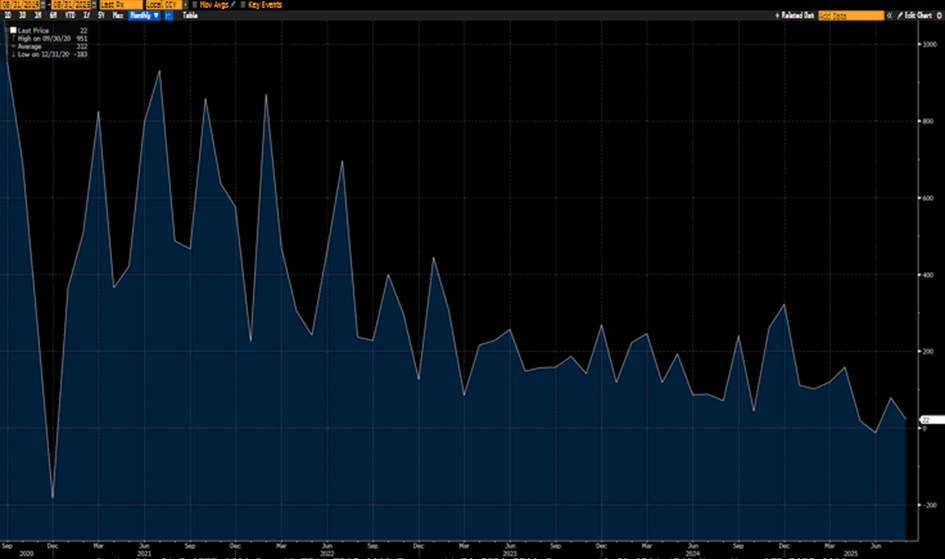The height and width of the screenshot is (559, 945).
Task: Open the Table view
Action: (189, 16)
